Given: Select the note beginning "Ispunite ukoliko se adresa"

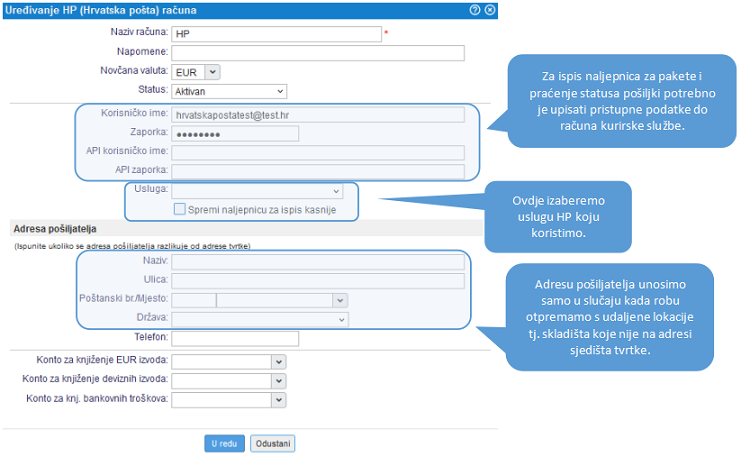Looking at the screenshot, I should click(132, 246).
